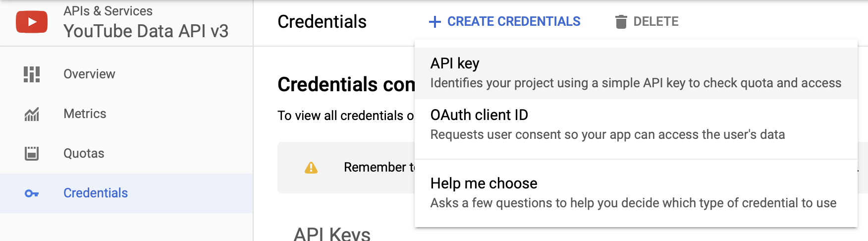This screenshot has width=868, height=241.
Task: Click the red YouTube logo icon
Action: [x=32, y=22]
